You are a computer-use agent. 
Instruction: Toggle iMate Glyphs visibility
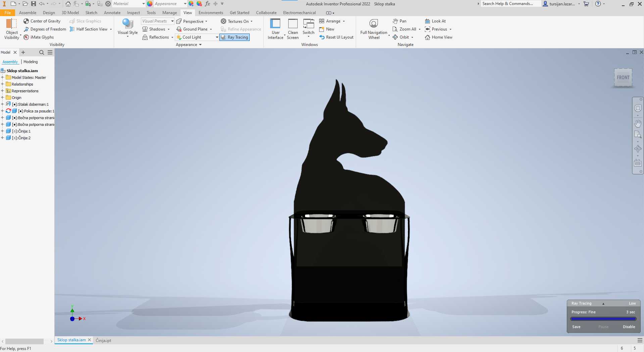point(39,37)
